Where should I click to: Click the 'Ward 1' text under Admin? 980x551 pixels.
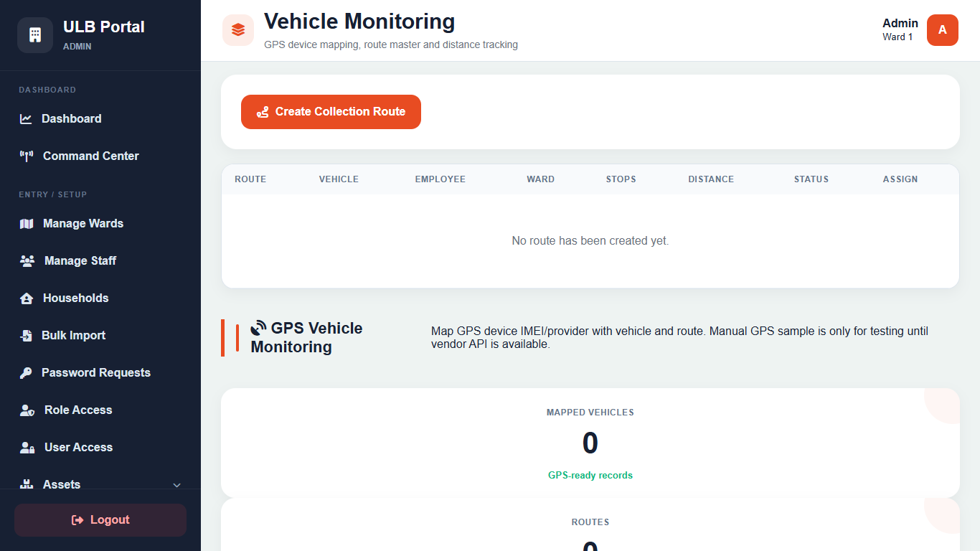pos(897,37)
